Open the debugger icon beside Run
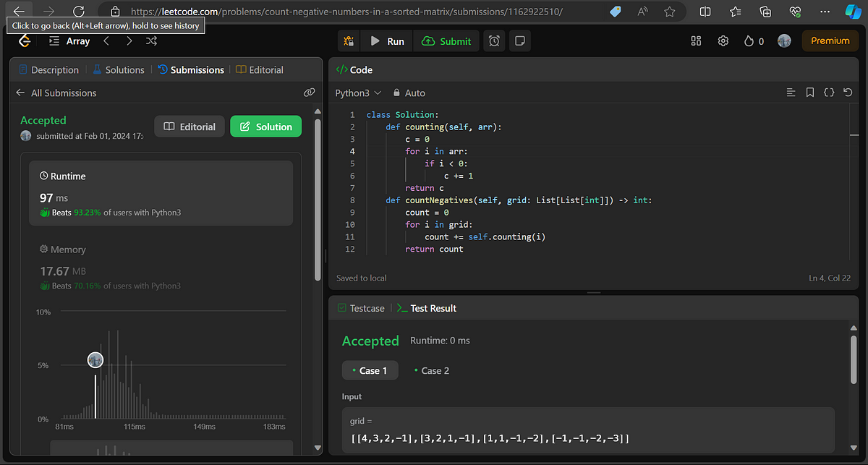This screenshot has height=465, width=868. tap(349, 41)
